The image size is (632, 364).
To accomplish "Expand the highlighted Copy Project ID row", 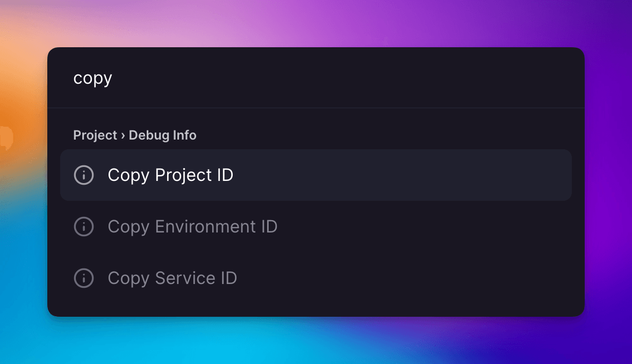I will click(x=316, y=175).
